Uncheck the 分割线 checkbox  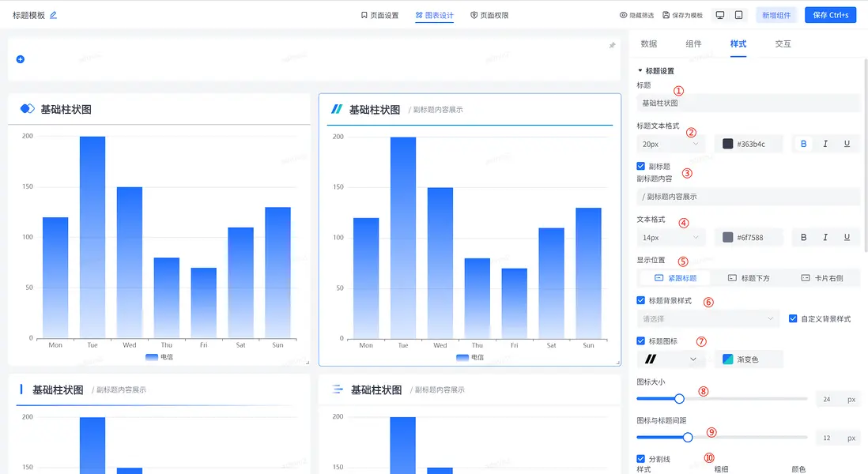640,458
